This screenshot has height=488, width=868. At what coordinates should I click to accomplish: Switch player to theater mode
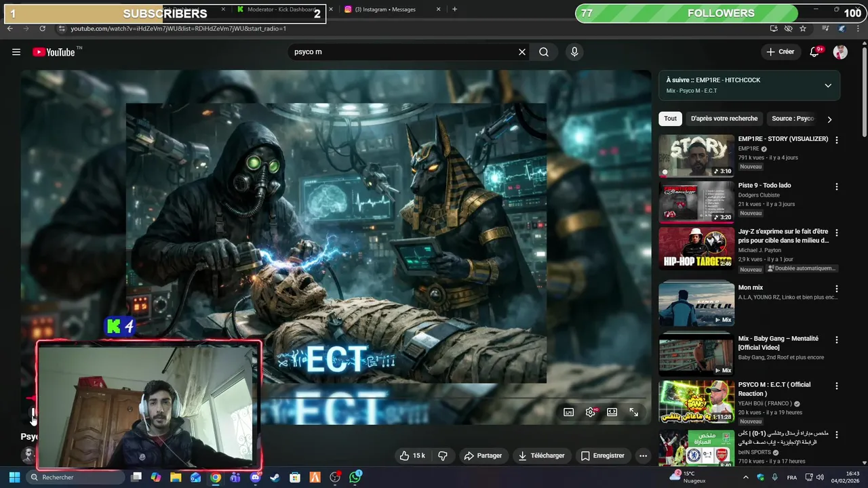tap(612, 412)
